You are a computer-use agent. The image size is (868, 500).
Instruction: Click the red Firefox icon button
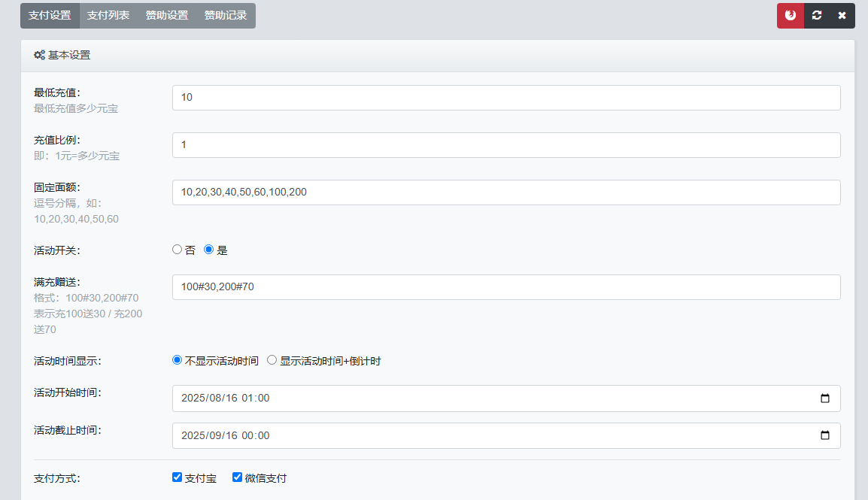(790, 16)
